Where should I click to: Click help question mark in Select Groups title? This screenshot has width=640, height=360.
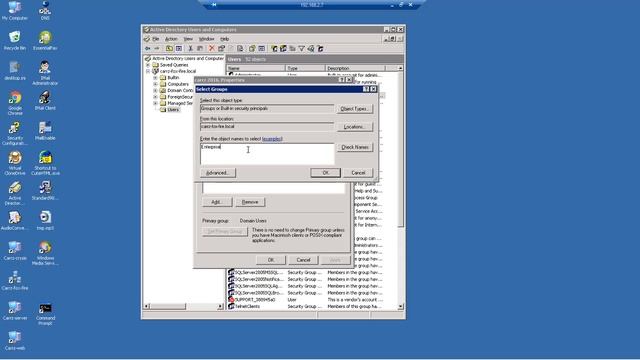pyautogui.click(x=366, y=89)
